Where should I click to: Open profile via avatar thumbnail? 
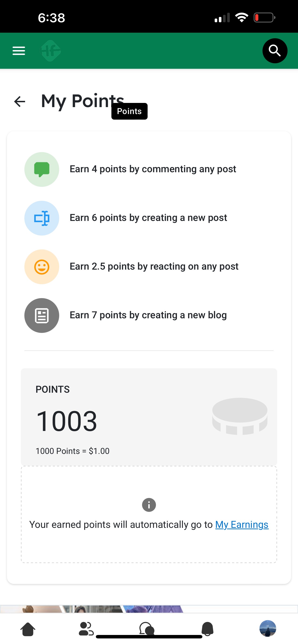267,628
